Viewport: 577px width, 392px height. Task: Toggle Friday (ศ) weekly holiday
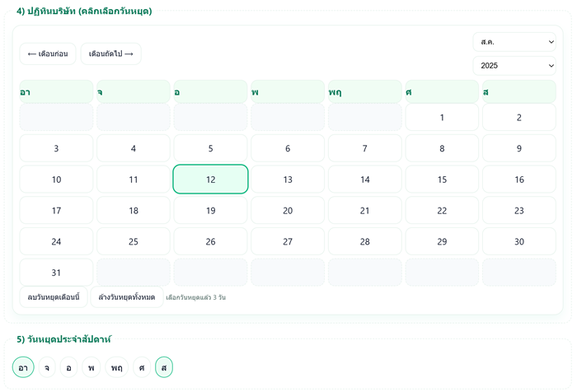point(142,367)
